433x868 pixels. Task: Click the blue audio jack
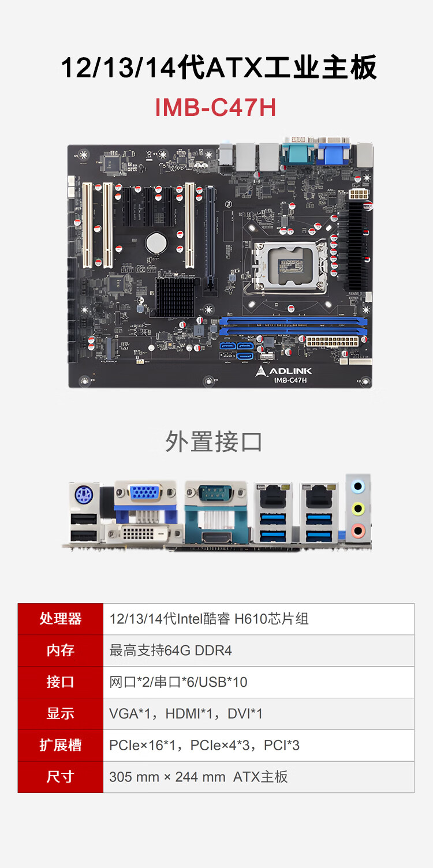[359, 487]
